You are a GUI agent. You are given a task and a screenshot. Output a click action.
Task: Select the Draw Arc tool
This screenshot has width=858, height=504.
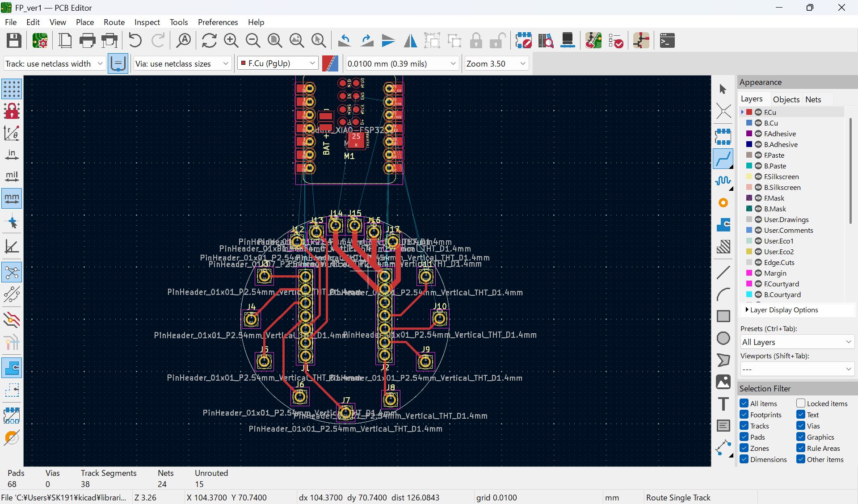tap(723, 294)
